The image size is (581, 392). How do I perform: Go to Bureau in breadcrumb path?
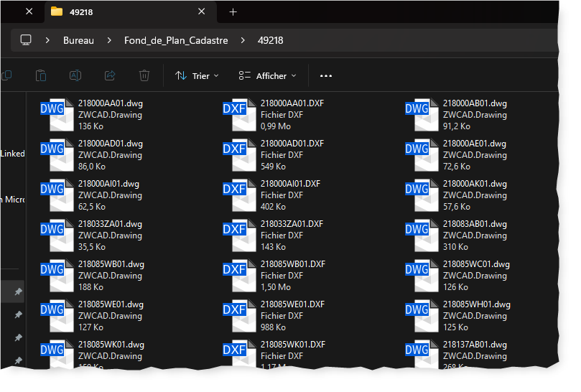pos(78,40)
